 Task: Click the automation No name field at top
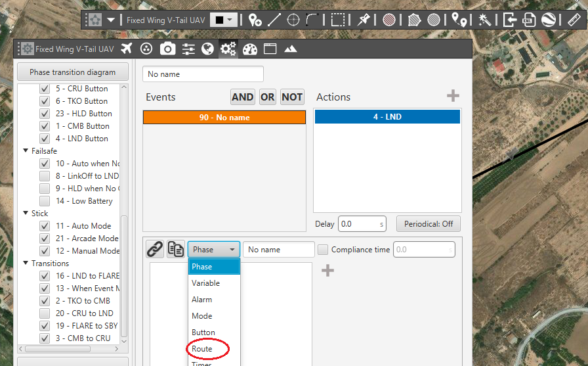pos(203,74)
